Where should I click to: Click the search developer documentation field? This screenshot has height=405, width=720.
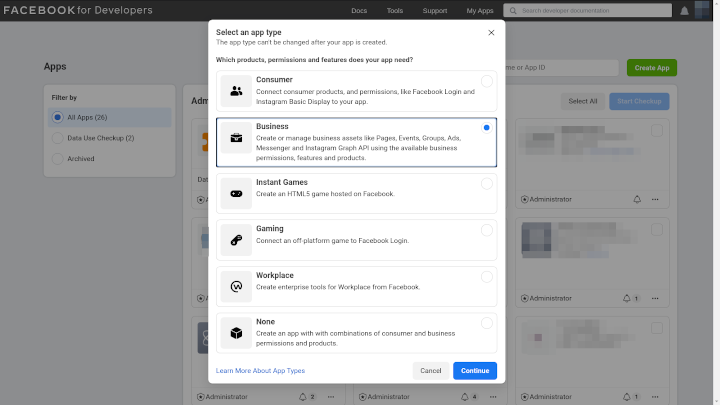587,11
